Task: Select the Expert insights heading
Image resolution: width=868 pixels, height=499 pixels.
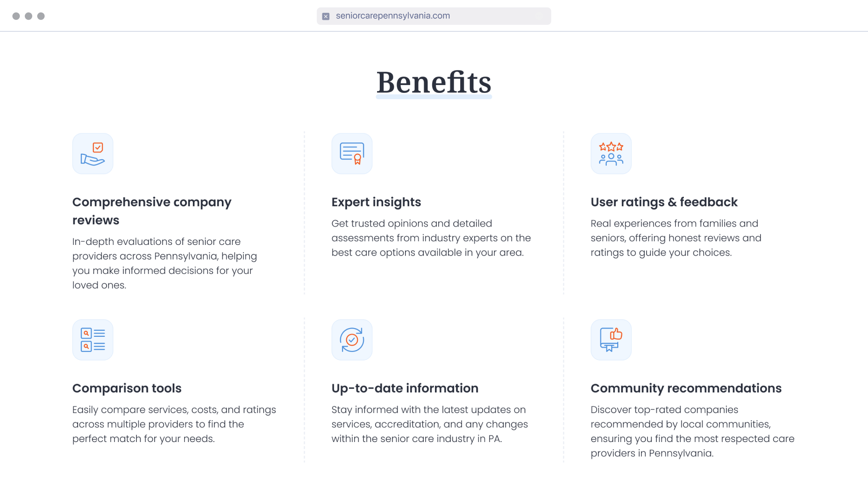Action: [376, 202]
